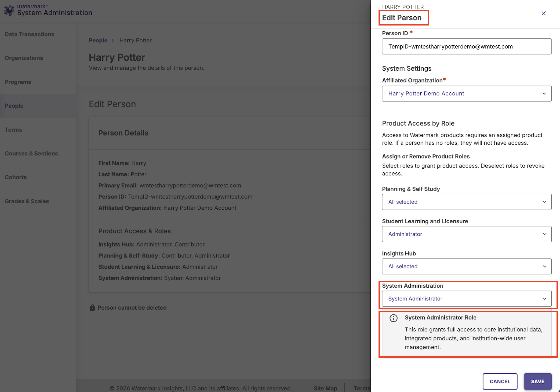Expand the Planning & Self Study roles dropdown
Image resolution: width=560 pixels, height=392 pixels.
pyautogui.click(x=467, y=202)
